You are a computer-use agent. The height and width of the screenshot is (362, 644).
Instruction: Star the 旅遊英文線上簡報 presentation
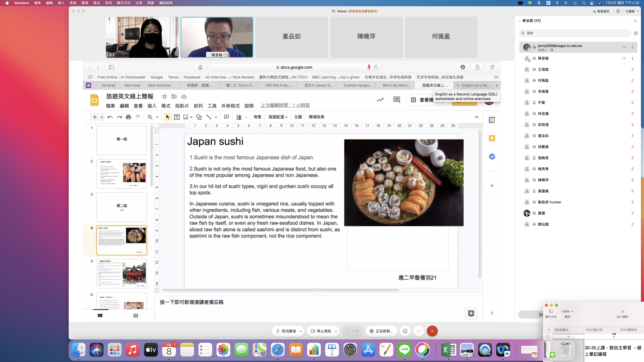coord(164,97)
